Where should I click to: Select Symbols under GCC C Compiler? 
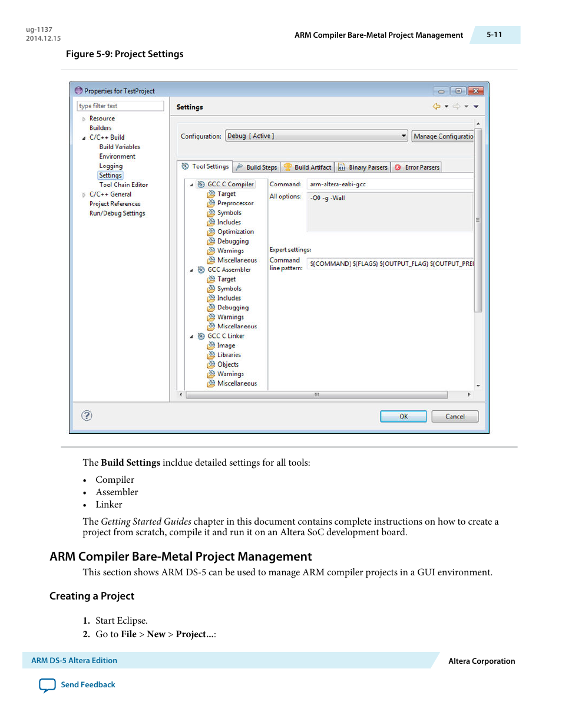click(229, 213)
